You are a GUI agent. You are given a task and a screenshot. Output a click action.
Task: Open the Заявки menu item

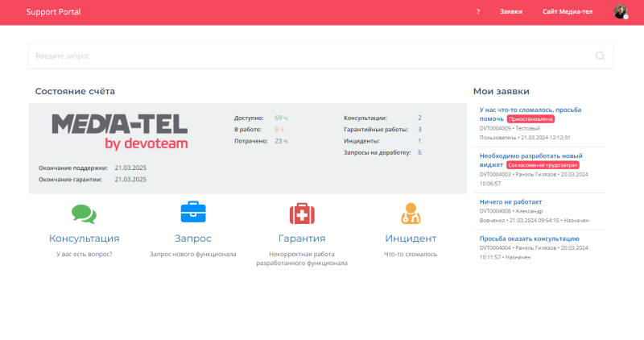[511, 11]
